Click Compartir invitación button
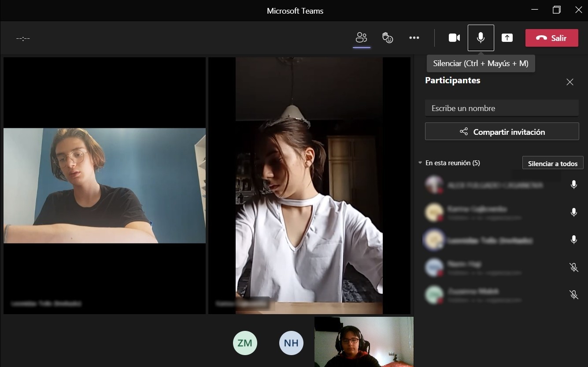Image resolution: width=588 pixels, height=367 pixels. point(502,132)
